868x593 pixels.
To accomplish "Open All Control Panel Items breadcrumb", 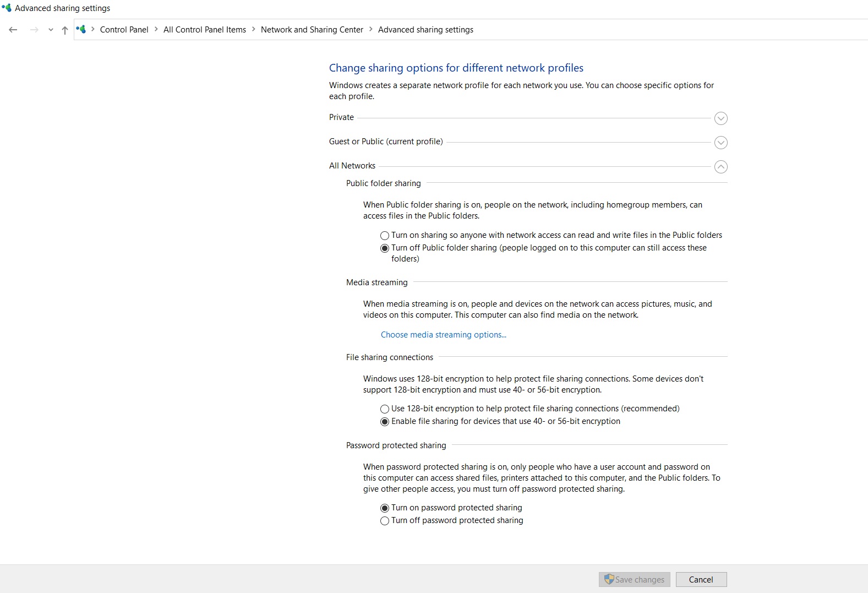I will 205,30.
